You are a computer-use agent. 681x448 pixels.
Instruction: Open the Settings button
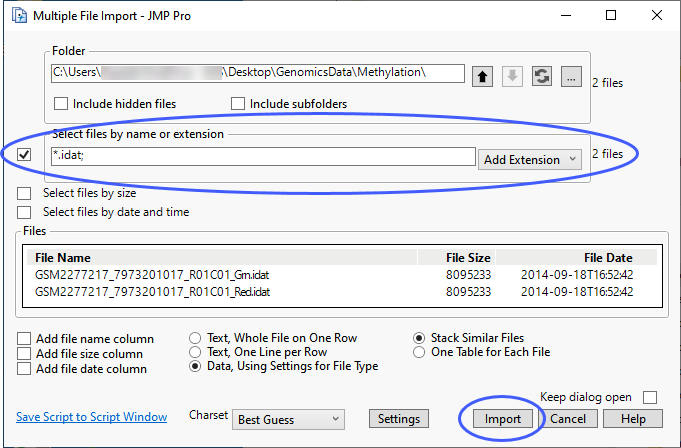399,419
